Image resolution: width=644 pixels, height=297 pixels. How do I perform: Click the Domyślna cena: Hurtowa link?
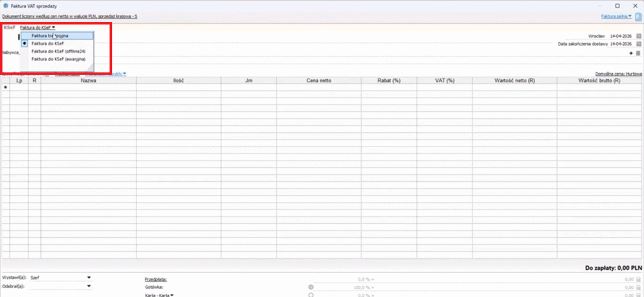tap(618, 74)
